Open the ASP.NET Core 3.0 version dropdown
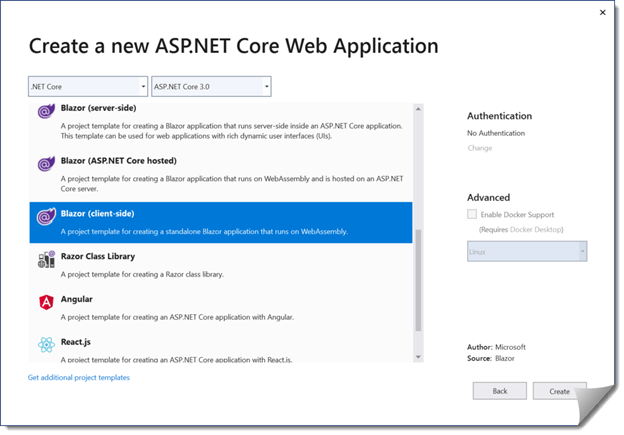The height and width of the screenshot is (435, 624). [x=211, y=86]
